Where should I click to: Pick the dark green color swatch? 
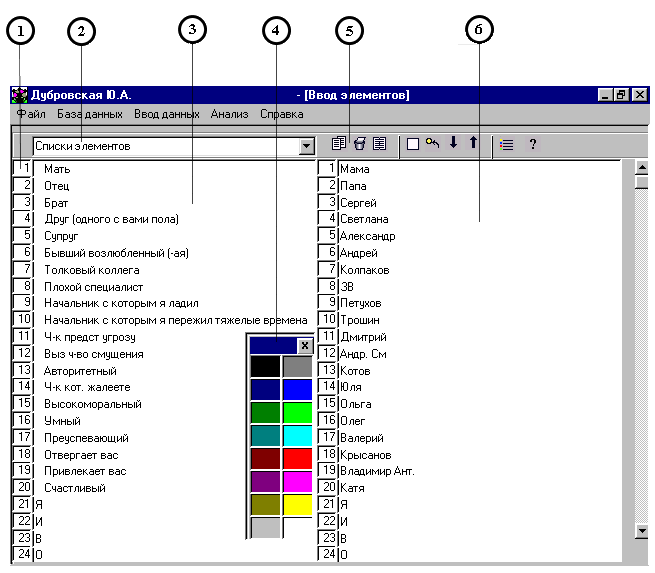pyautogui.click(x=265, y=413)
